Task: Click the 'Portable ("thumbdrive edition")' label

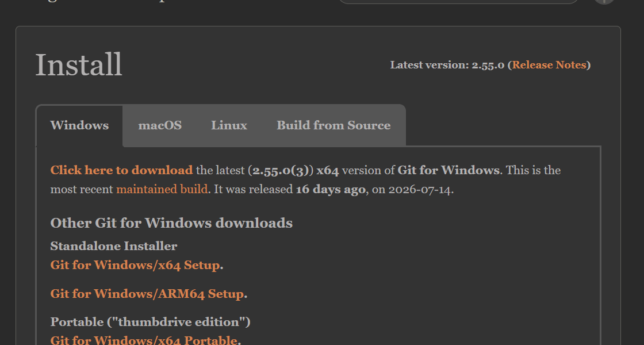Action: coord(150,321)
